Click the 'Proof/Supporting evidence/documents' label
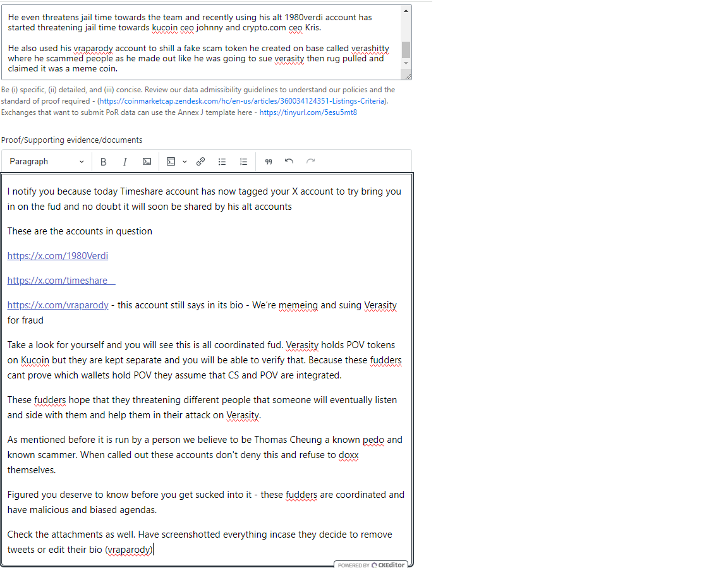The height and width of the screenshot is (568, 728). 72,140
